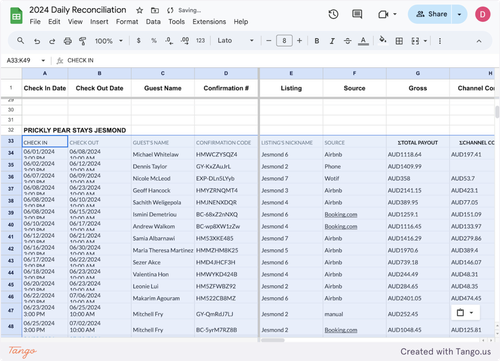
Task: Open the borders tool
Action: click(399, 41)
